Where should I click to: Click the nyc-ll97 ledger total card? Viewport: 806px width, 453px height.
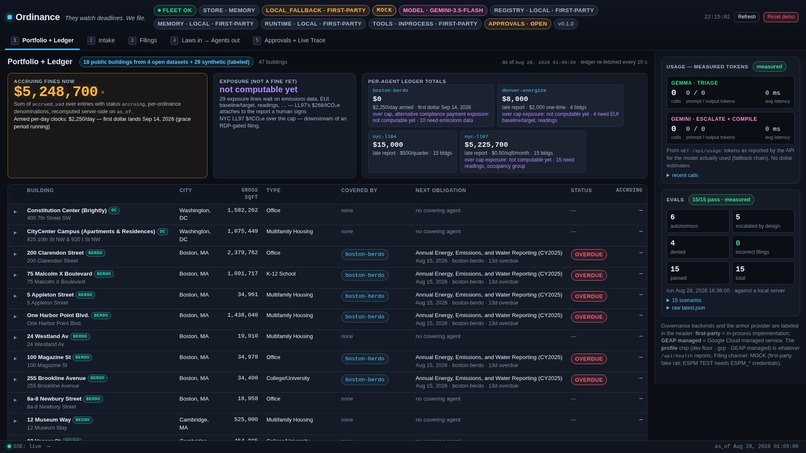523,151
